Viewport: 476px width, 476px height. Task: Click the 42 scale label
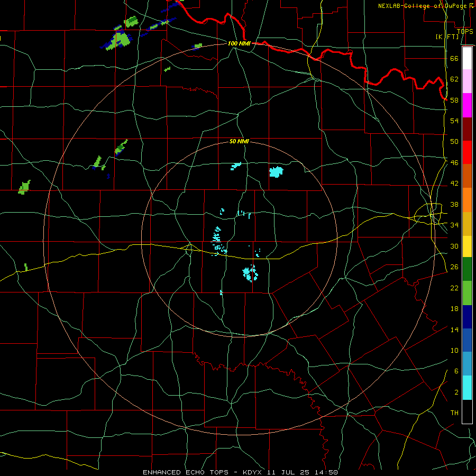[x=454, y=184]
